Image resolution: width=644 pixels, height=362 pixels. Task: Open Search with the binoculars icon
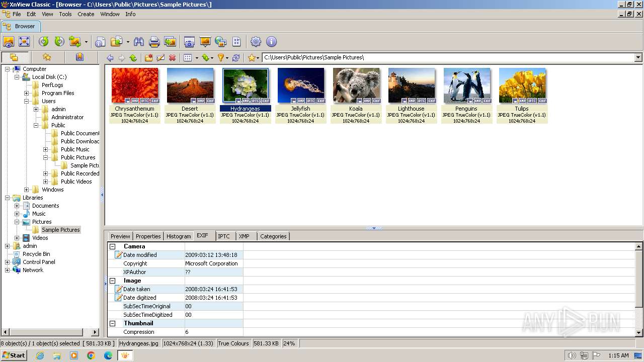(x=139, y=42)
